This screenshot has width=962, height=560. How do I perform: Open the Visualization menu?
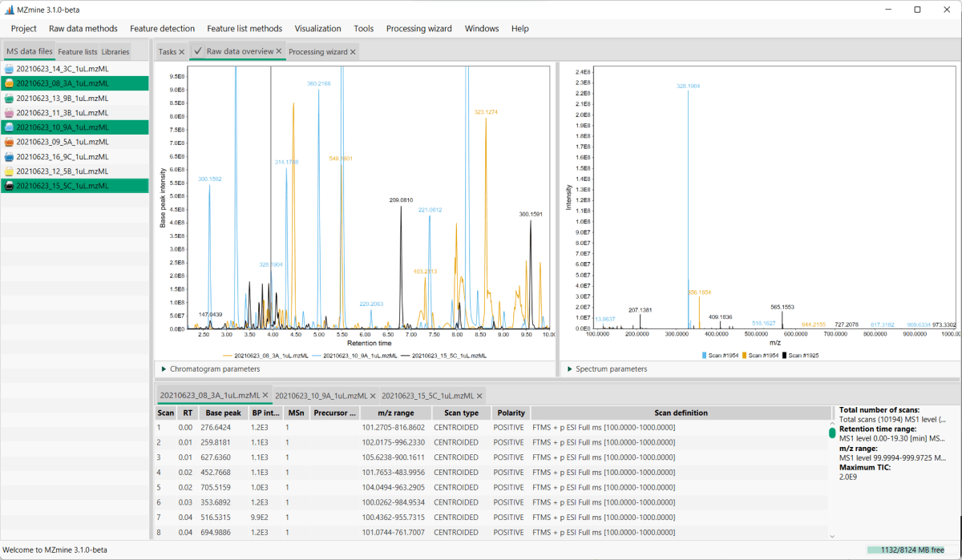(317, 28)
